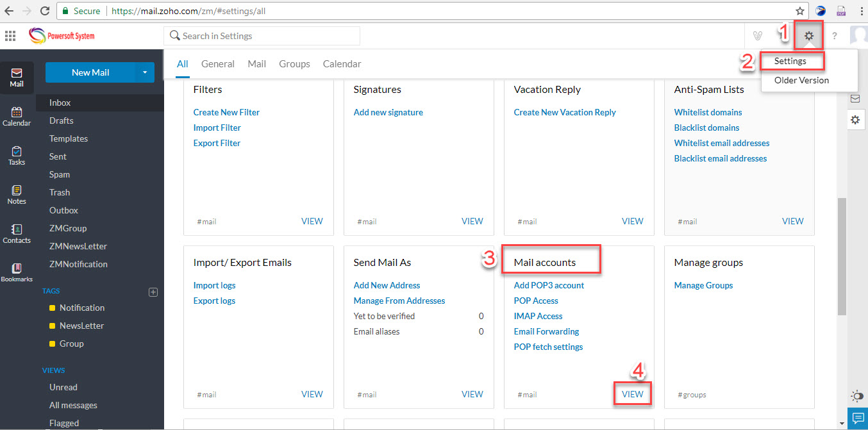Click Import logs link

pyautogui.click(x=214, y=285)
